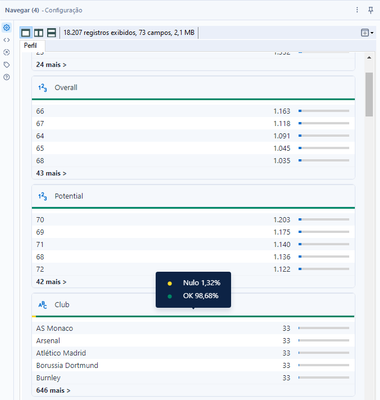This screenshot has height=400, width=380.
Task: Select the Borussia Dortmund club row
Action: coord(193,365)
